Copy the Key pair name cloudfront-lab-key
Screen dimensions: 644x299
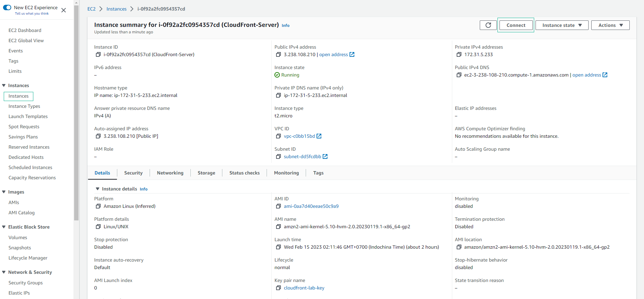(278, 288)
